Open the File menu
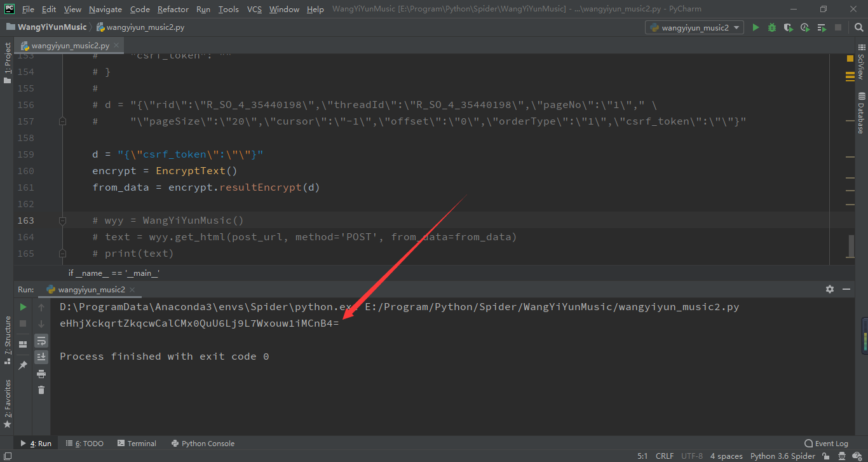The image size is (868, 462). pyautogui.click(x=28, y=9)
